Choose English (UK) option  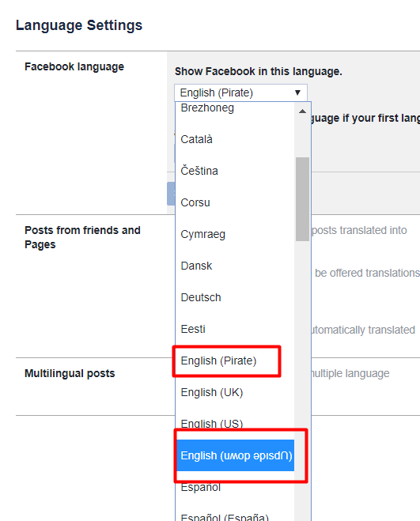tap(235, 392)
